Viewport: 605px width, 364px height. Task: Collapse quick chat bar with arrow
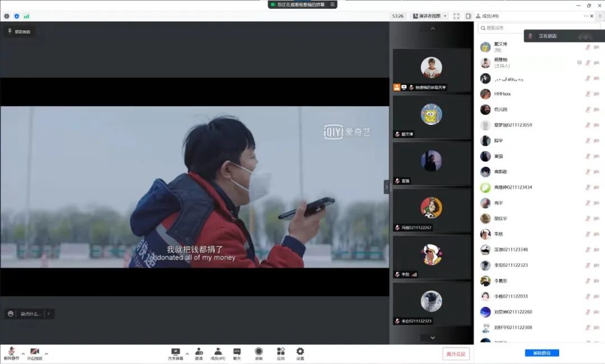point(49,314)
